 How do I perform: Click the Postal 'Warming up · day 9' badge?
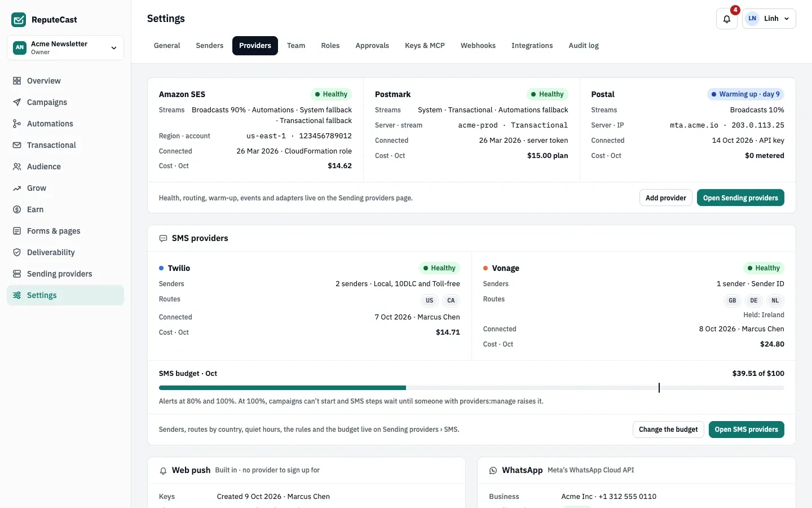pos(745,94)
